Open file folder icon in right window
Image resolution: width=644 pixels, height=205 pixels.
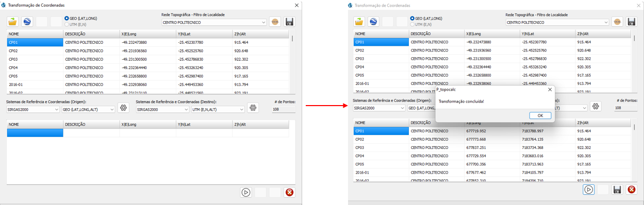[359, 22]
